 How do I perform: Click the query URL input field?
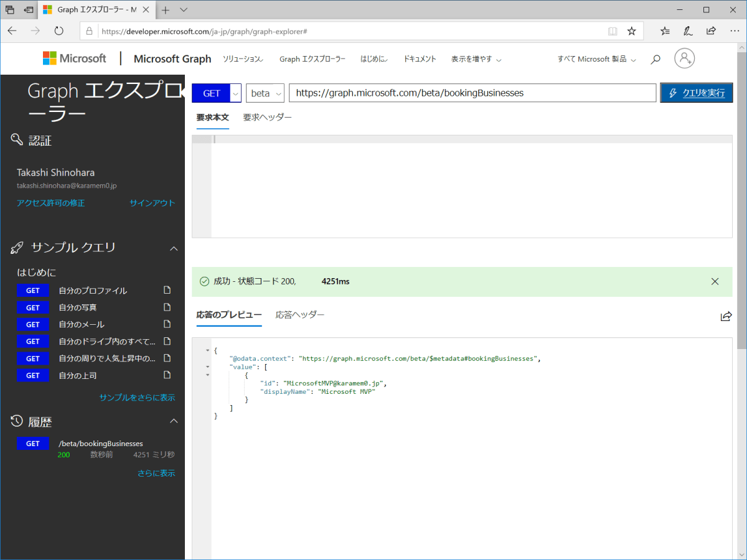(472, 93)
